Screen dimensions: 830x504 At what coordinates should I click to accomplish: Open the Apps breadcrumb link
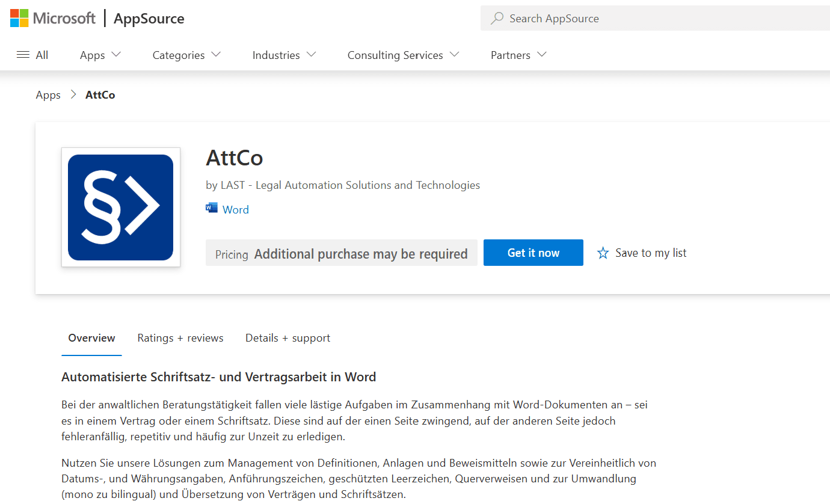48,94
